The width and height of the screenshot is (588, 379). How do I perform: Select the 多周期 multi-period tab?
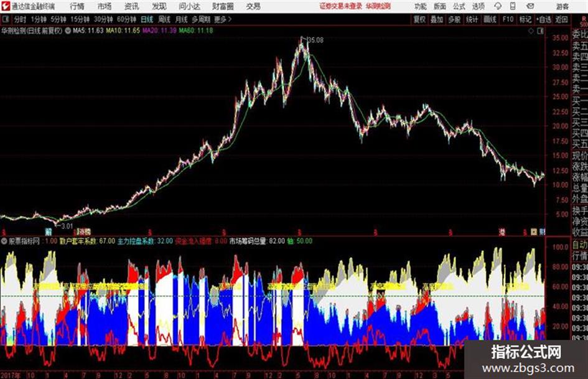tap(201, 19)
